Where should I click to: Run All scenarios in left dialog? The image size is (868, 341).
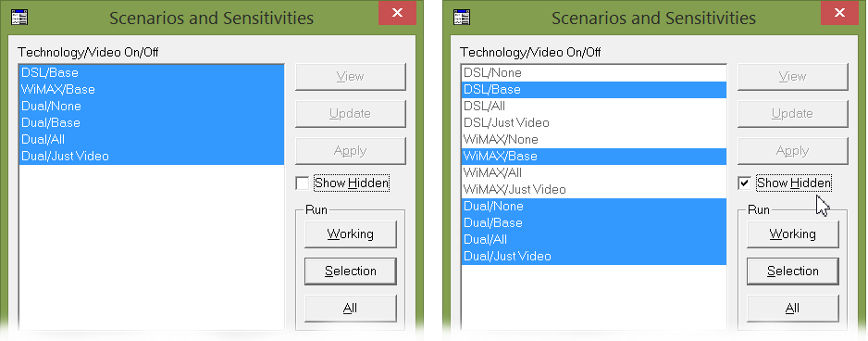351,309
